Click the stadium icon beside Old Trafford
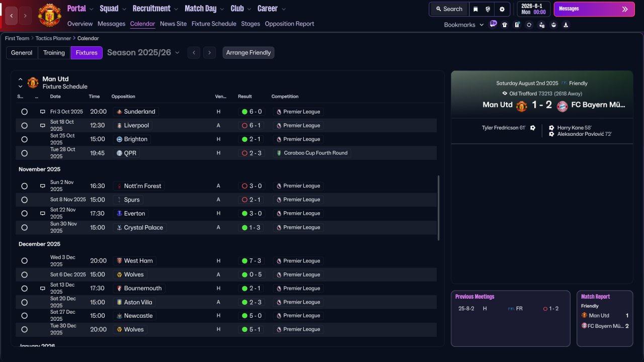The width and height of the screenshot is (644, 362). (x=505, y=94)
